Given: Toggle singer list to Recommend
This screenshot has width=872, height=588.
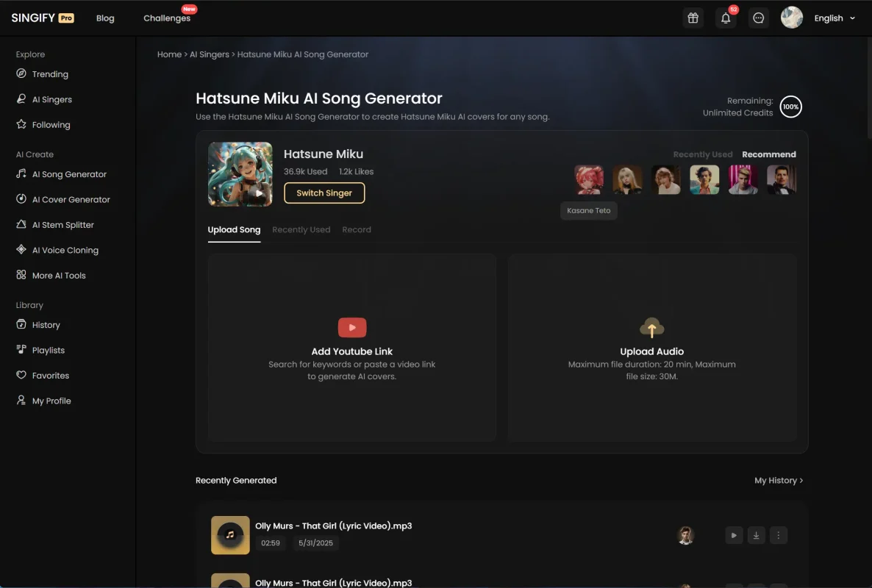Looking at the screenshot, I should pos(768,154).
